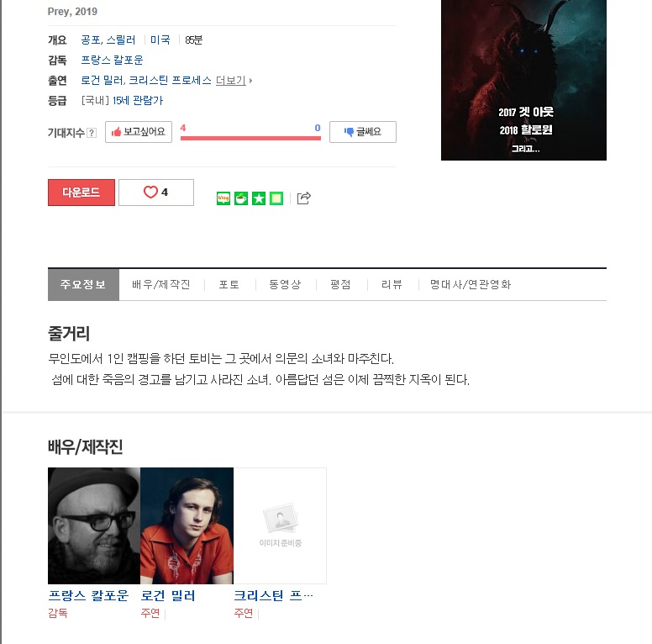Share to Naver blog icon

pos(223,198)
